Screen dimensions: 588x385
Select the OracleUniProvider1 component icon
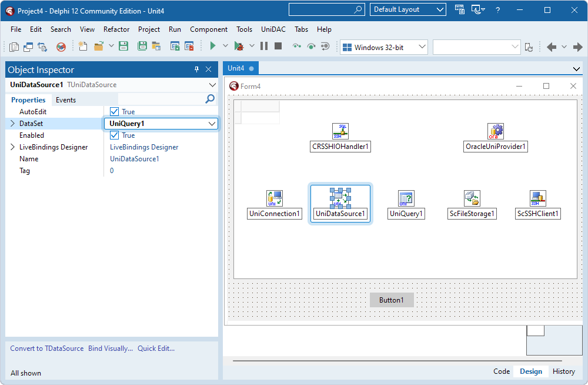[x=495, y=131]
